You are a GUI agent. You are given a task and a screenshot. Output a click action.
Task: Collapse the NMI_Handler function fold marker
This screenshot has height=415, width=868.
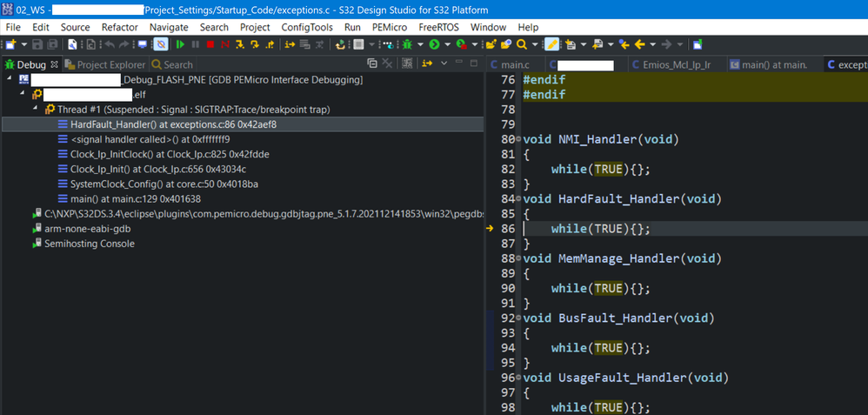coord(518,139)
